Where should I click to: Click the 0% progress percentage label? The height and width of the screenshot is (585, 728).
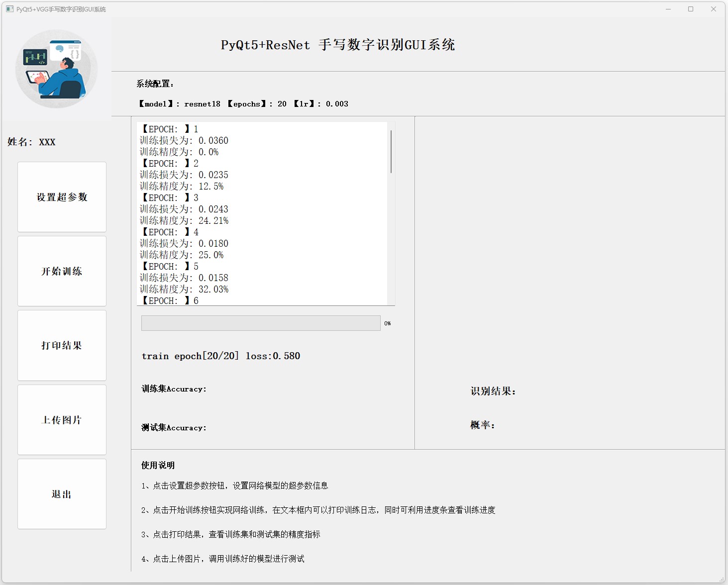pyautogui.click(x=388, y=323)
